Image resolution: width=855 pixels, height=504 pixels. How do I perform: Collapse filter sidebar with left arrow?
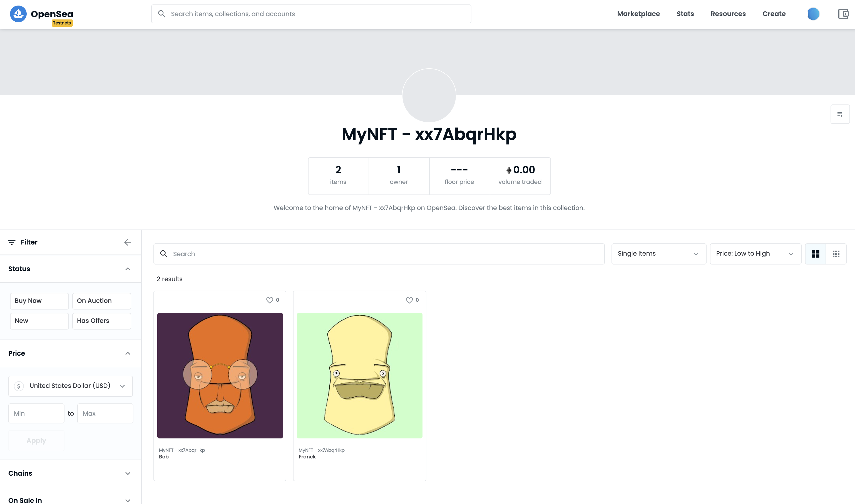click(127, 242)
